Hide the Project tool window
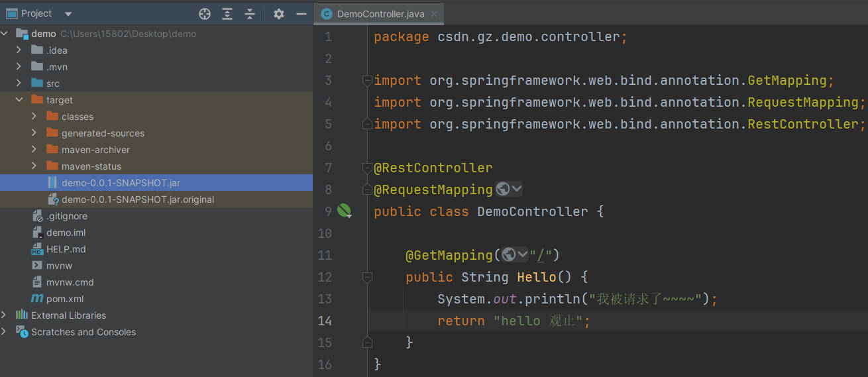The width and height of the screenshot is (868, 377). (301, 14)
